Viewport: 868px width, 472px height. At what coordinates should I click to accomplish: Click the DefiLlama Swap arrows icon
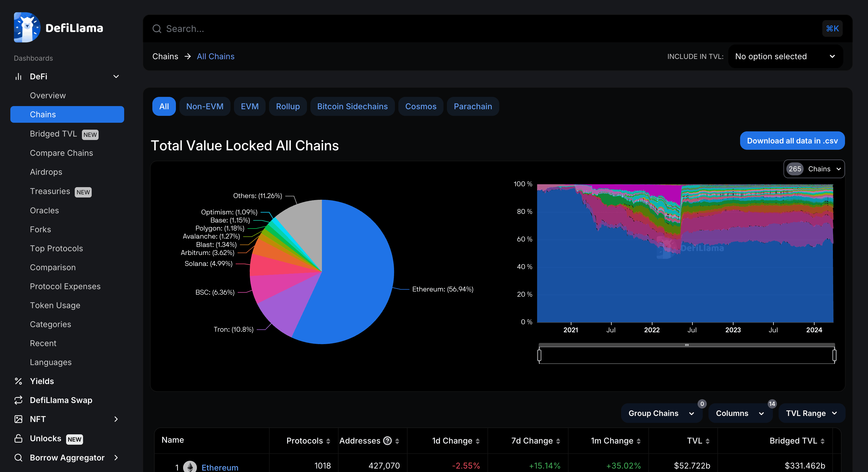tap(18, 400)
